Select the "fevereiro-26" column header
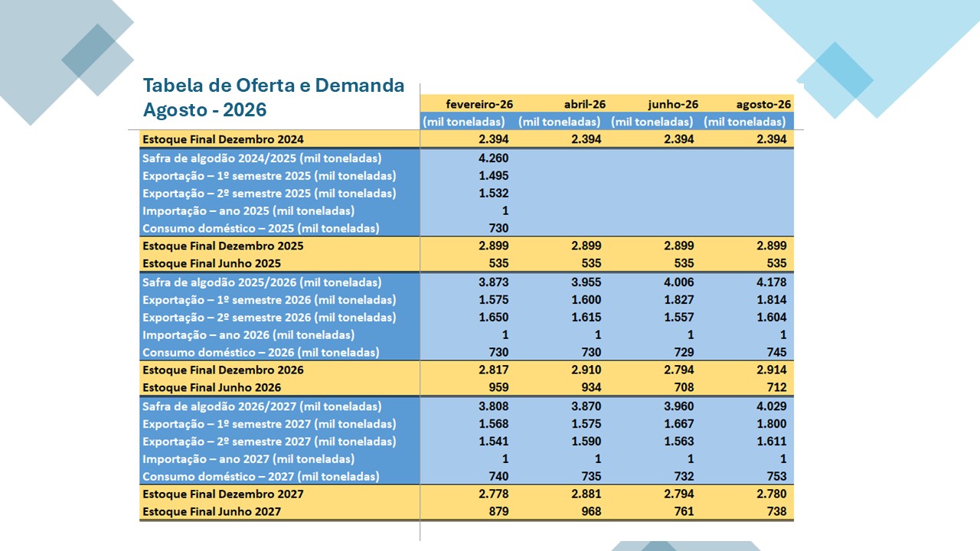The height and width of the screenshot is (551, 980). point(479,104)
